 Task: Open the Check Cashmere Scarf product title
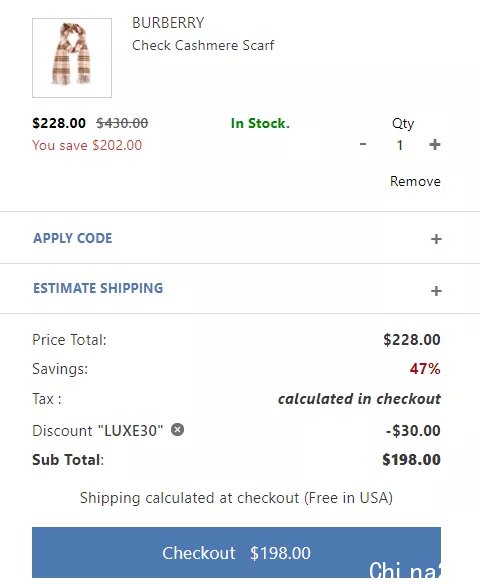203,45
